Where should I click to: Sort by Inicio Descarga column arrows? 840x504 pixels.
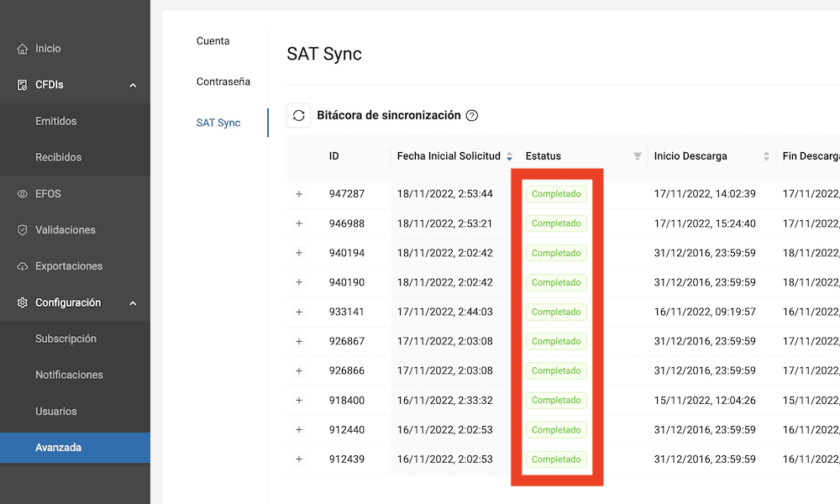click(x=766, y=156)
